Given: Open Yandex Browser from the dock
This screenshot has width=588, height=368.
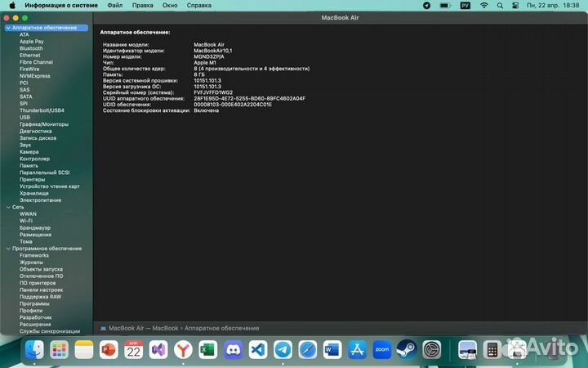Looking at the screenshot, I should [x=183, y=350].
